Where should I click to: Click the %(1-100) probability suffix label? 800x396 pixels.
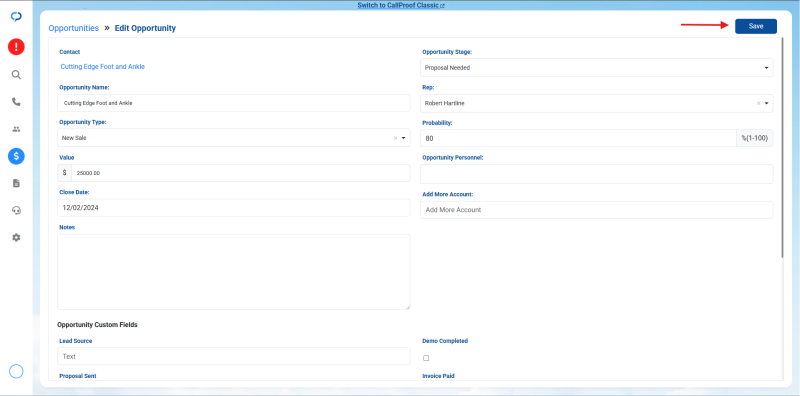(755, 138)
